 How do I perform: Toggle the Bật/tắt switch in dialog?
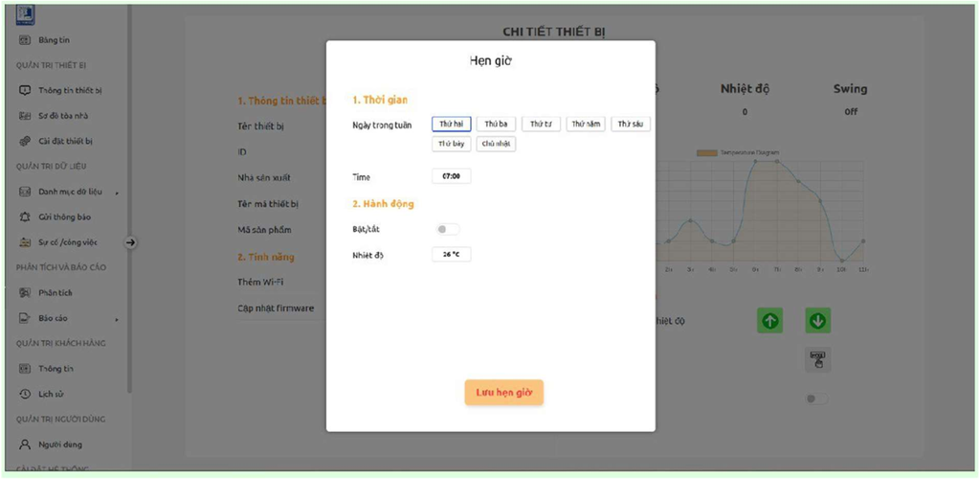coord(448,230)
